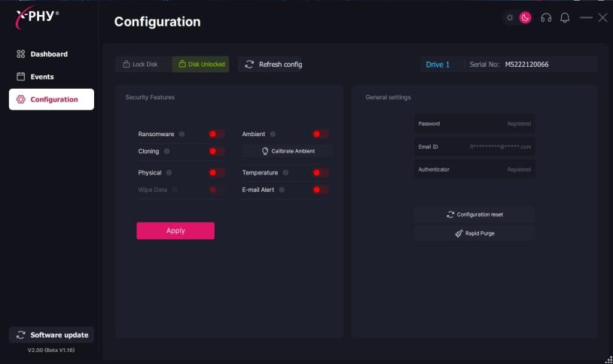Click the Password field row

coord(474,123)
